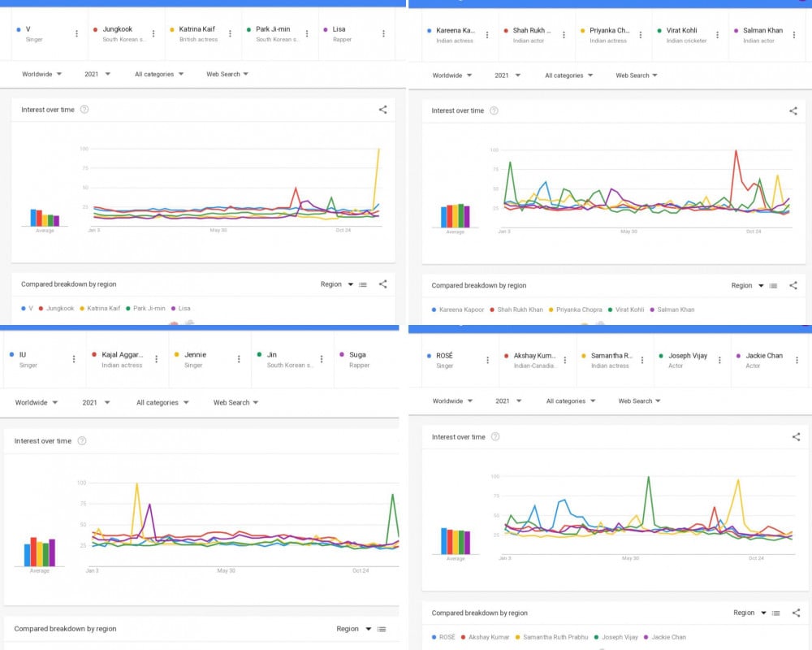812x650 pixels.
Task: Open the Worldwide dropdown in the ROSÉ comparison
Action: point(452,401)
